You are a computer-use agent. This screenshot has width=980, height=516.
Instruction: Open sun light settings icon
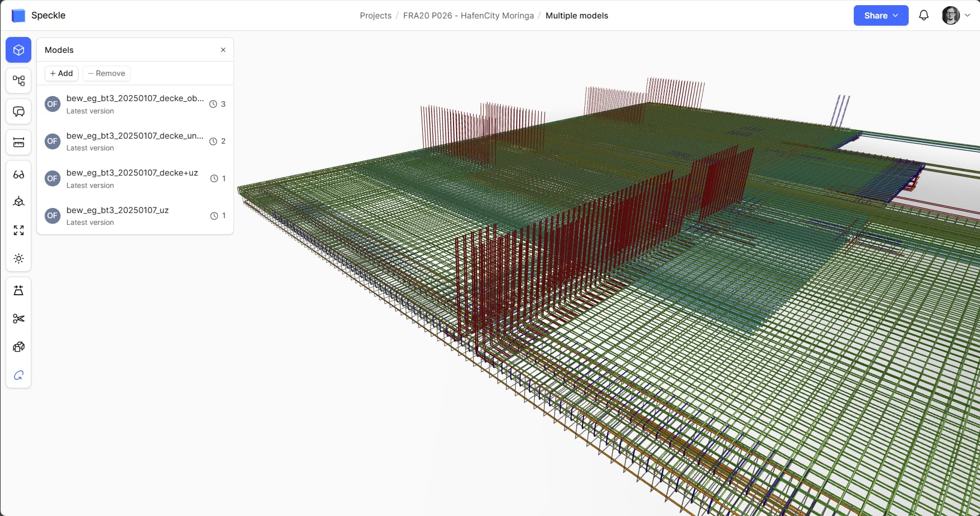tap(18, 258)
